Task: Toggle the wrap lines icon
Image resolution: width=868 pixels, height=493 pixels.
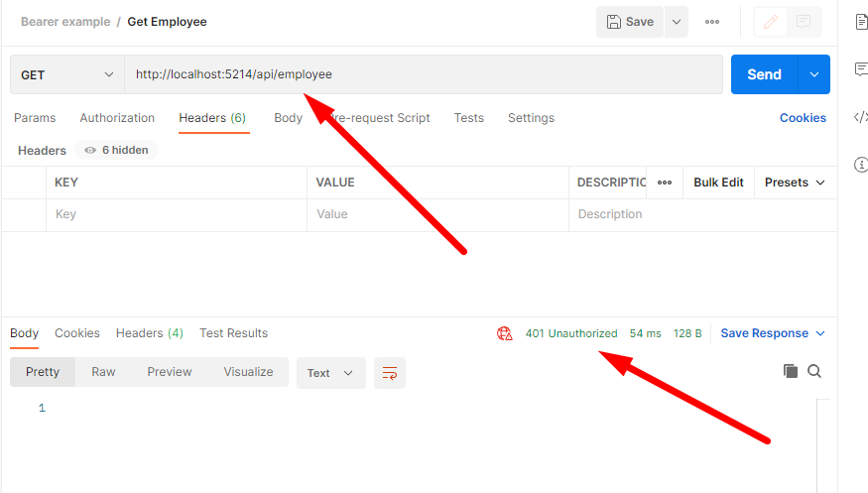Action: tap(390, 373)
